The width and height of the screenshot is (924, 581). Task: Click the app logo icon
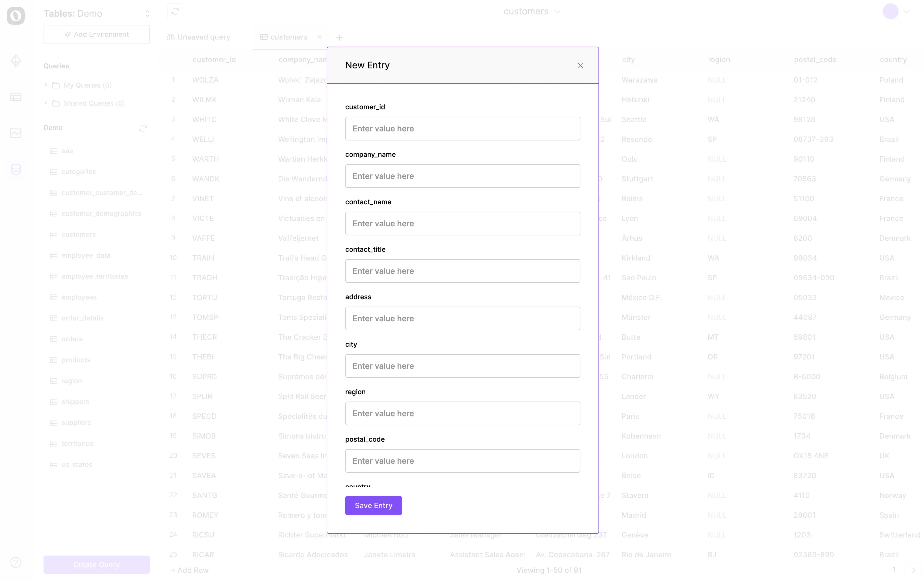click(16, 16)
